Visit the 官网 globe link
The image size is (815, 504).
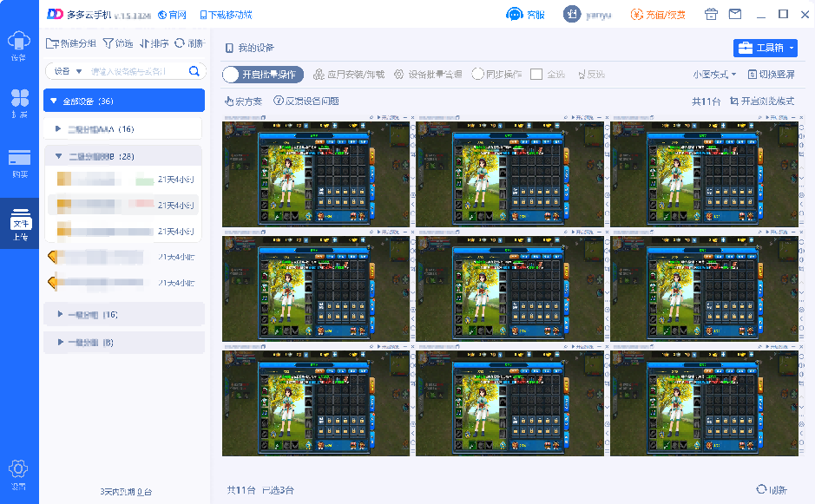click(172, 15)
